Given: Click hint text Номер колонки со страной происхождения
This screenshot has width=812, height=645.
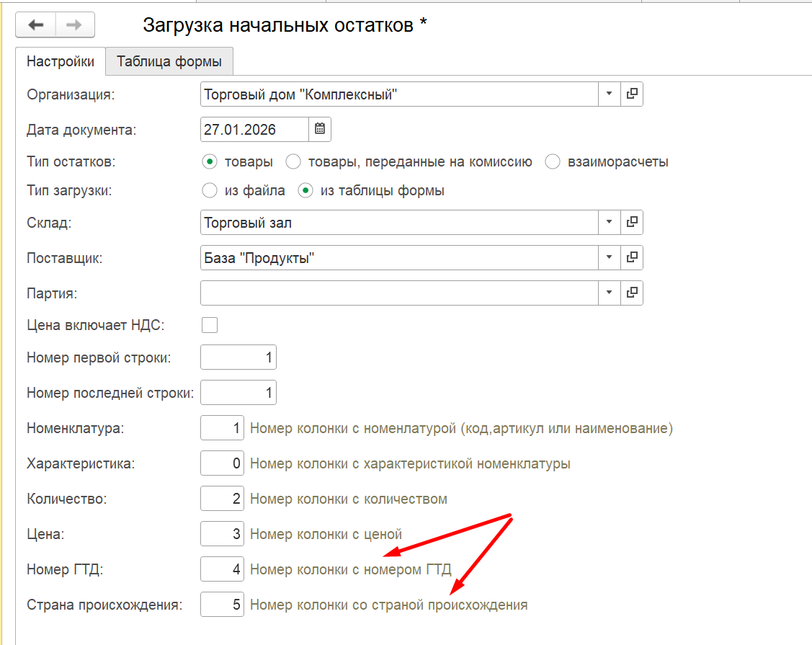Looking at the screenshot, I should pyautogui.click(x=389, y=605).
